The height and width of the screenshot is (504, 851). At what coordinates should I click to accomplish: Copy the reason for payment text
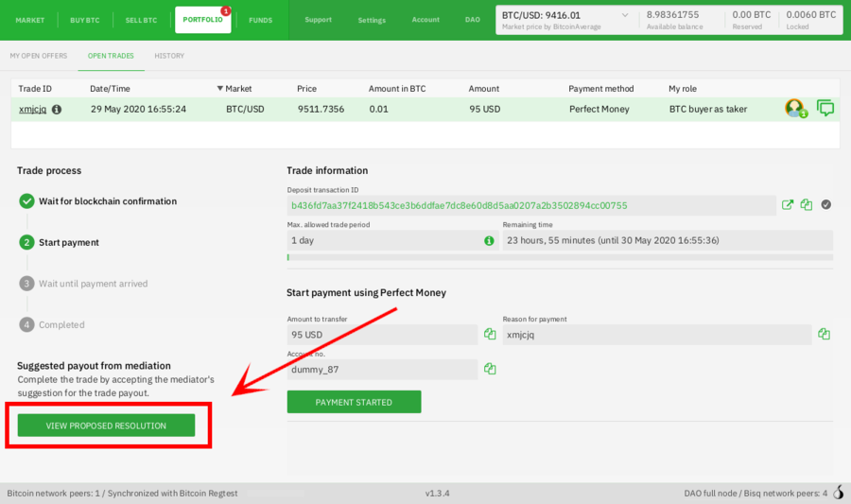(x=824, y=335)
